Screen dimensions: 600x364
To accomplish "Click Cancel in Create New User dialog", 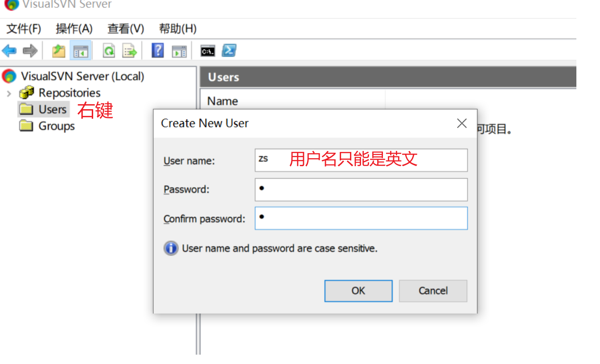I will tap(433, 291).
